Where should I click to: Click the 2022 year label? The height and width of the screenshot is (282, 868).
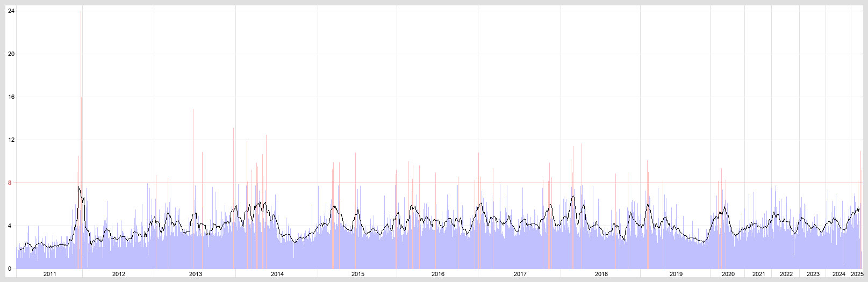(786, 274)
